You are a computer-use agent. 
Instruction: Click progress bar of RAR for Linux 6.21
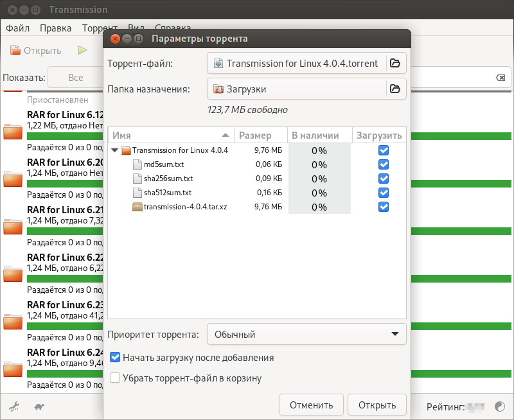click(65, 231)
